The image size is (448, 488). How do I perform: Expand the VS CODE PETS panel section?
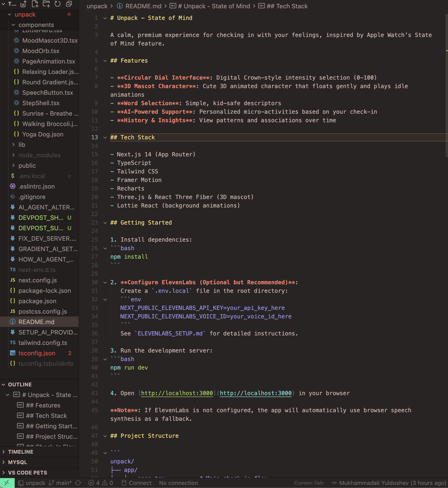click(3, 472)
